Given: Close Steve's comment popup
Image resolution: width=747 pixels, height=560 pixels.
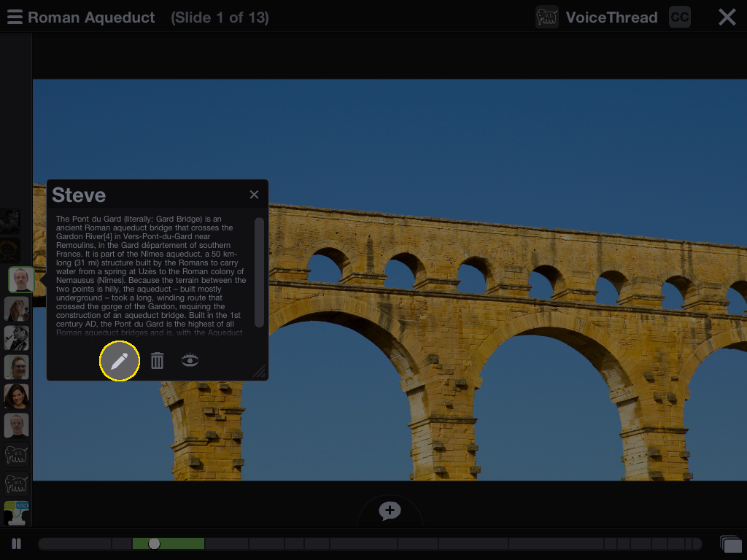Looking at the screenshot, I should (254, 194).
